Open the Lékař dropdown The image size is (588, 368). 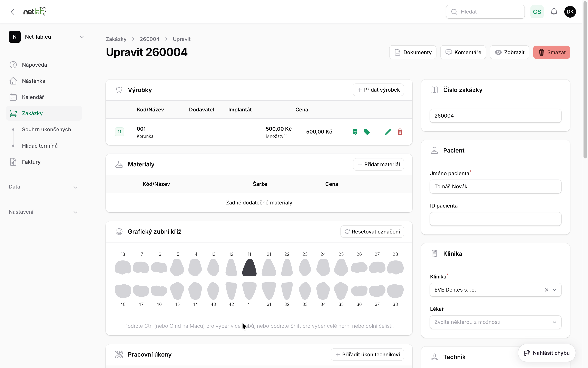496,322
